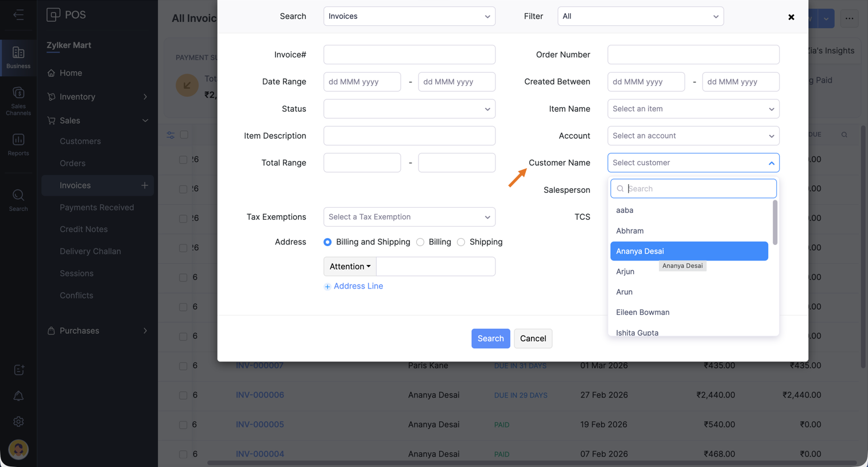Open the Tax Exemption dropdown

pyautogui.click(x=409, y=217)
